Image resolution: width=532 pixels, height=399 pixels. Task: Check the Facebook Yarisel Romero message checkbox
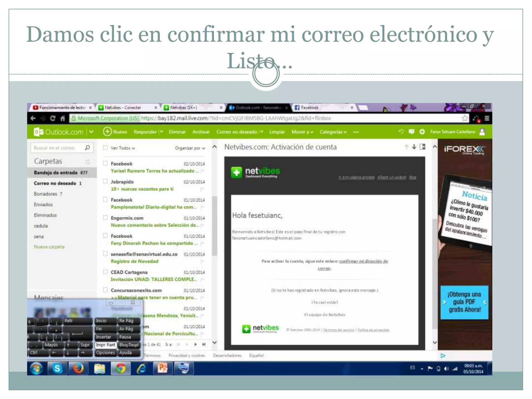pyautogui.click(x=105, y=163)
